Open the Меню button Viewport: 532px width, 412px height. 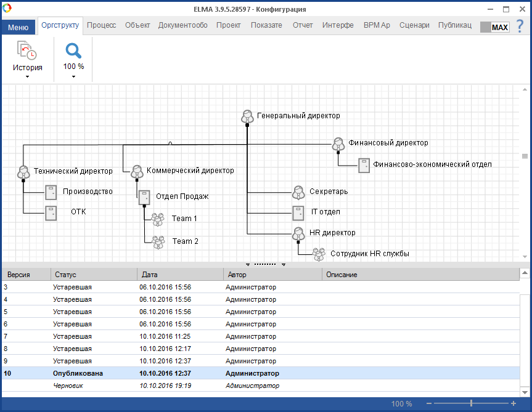click(x=18, y=27)
